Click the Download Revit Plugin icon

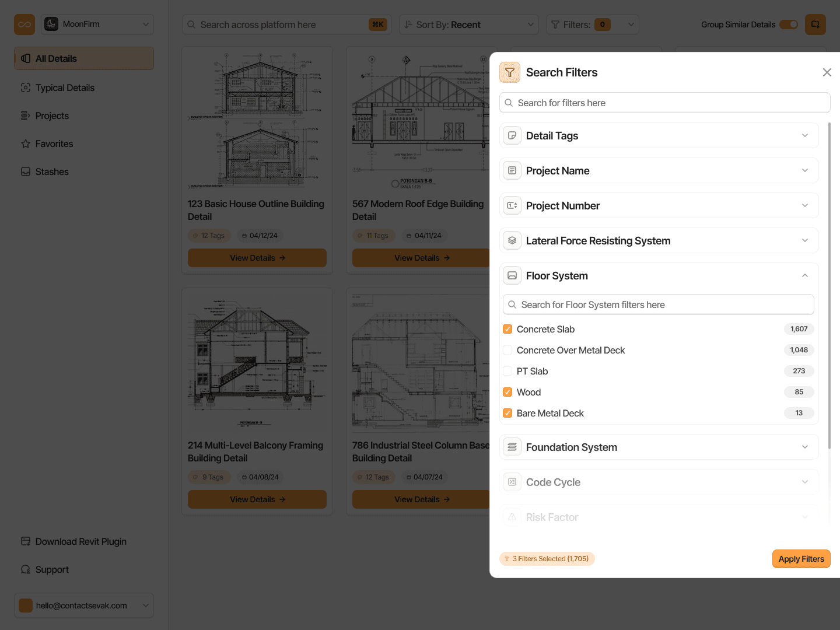click(x=26, y=541)
